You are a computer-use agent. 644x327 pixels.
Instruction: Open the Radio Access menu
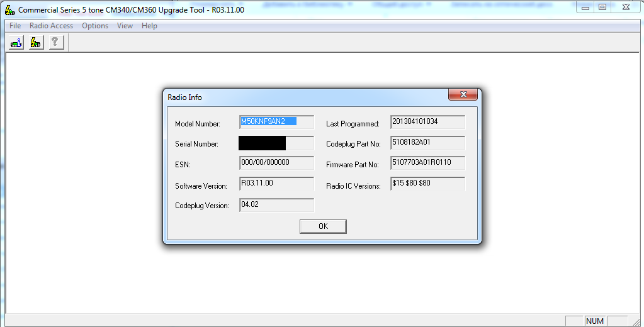[x=51, y=25]
